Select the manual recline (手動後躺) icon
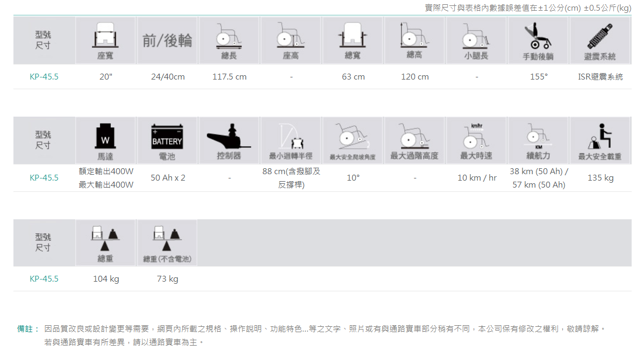 tap(538, 35)
